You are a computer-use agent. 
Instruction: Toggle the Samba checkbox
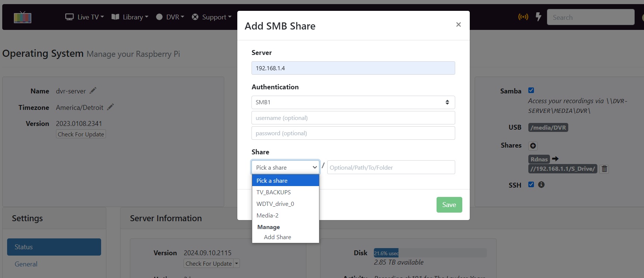pos(531,90)
